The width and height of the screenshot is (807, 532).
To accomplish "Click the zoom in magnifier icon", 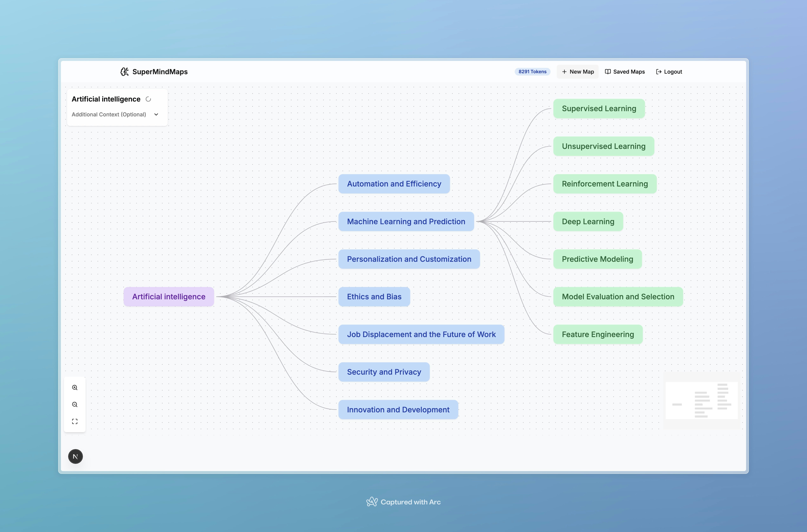I will [75, 388].
